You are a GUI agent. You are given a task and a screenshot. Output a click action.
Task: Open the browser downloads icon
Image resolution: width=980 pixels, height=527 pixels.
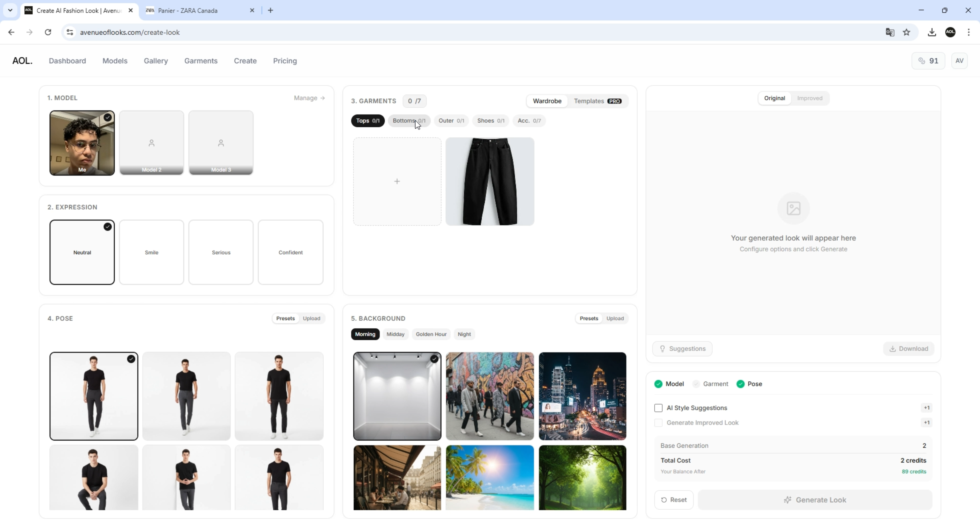[x=932, y=32]
